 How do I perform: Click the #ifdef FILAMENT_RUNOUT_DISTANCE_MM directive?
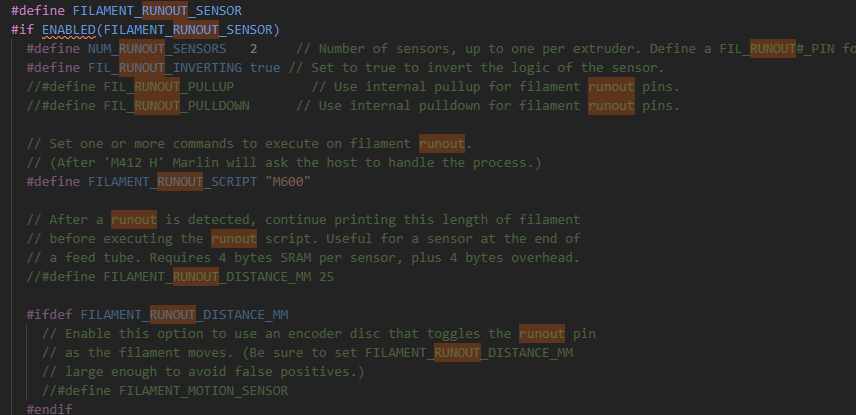click(x=157, y=315)
